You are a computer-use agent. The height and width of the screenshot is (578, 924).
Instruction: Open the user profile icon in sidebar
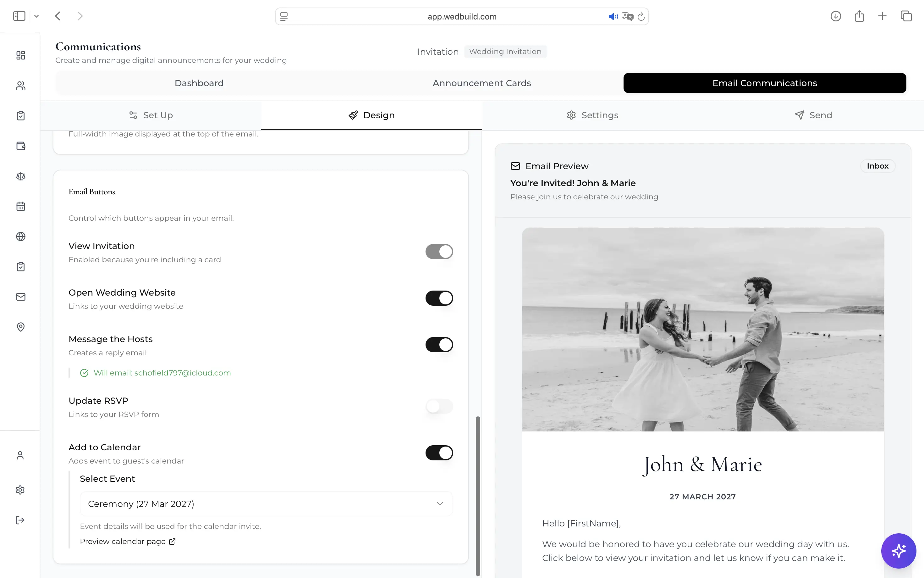coord(20,455)
